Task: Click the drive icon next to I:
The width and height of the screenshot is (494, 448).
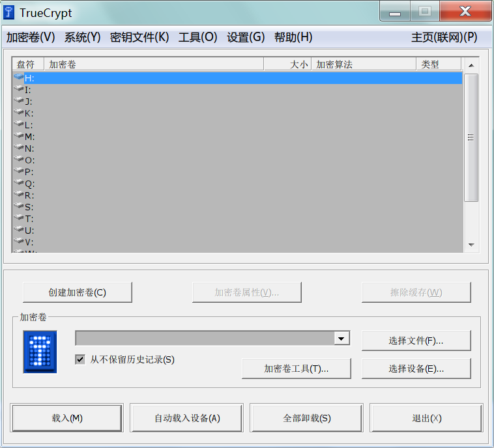Action: click(19, 89)
